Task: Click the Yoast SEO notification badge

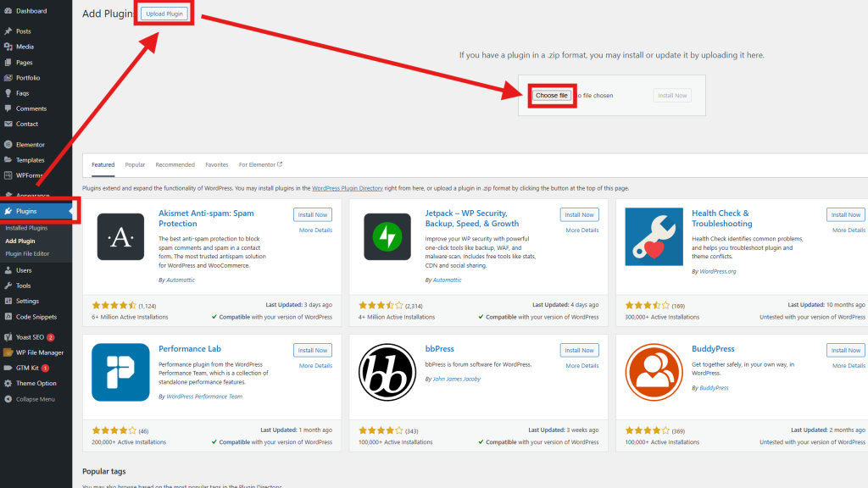Action: [x=50, y=337]
